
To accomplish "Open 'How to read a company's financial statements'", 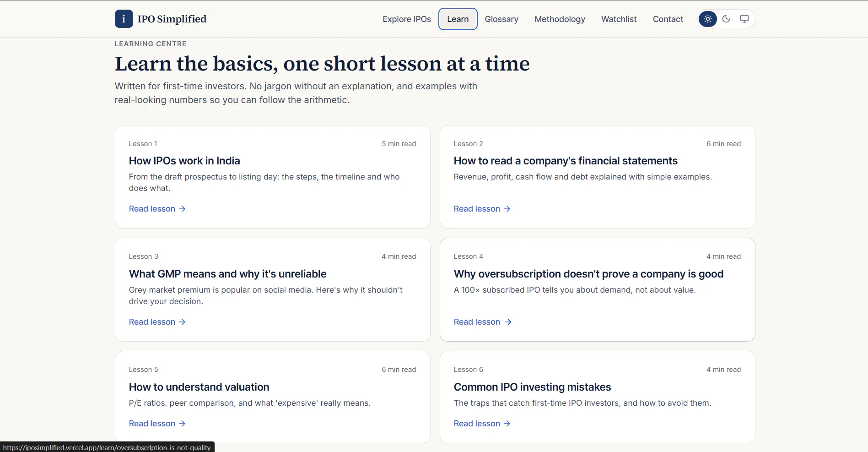I will 566,161.
